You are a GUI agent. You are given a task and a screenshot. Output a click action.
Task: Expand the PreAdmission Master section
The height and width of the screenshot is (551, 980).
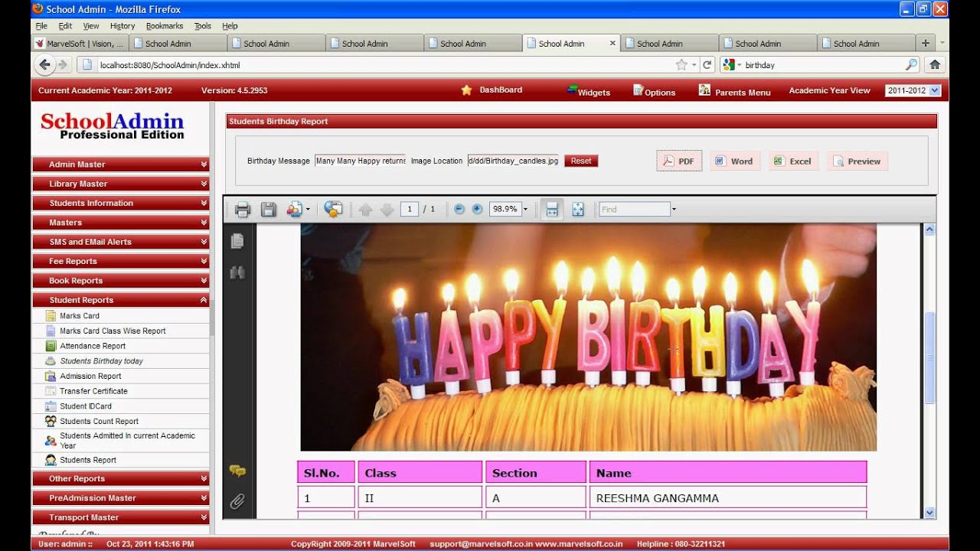(120, 498)
